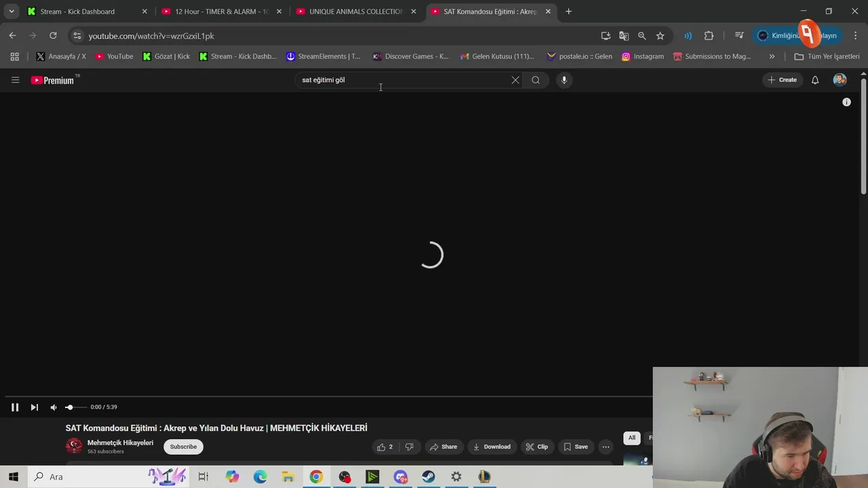
Task: Bookmark this page with the star
Action: coord(660,36)
